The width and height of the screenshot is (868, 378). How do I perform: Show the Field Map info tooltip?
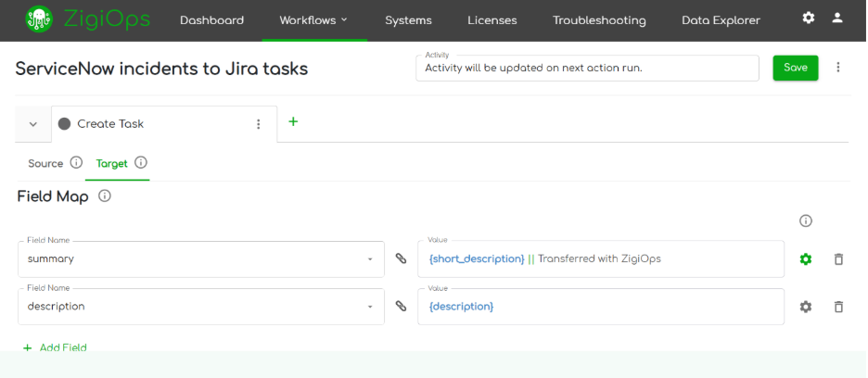(105, 195)
